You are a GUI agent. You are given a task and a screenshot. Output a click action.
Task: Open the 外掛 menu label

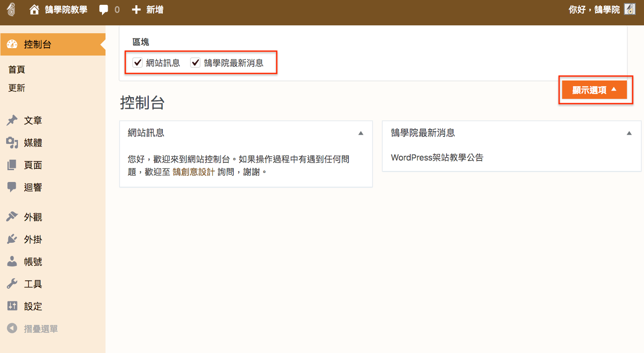pyautogui.click(x=33, y=239)
